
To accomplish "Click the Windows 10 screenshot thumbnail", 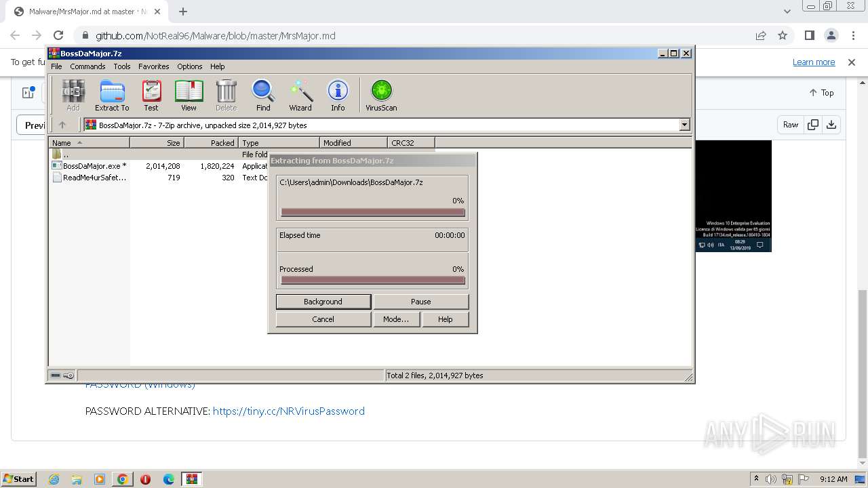I will [x=734, y=196].
